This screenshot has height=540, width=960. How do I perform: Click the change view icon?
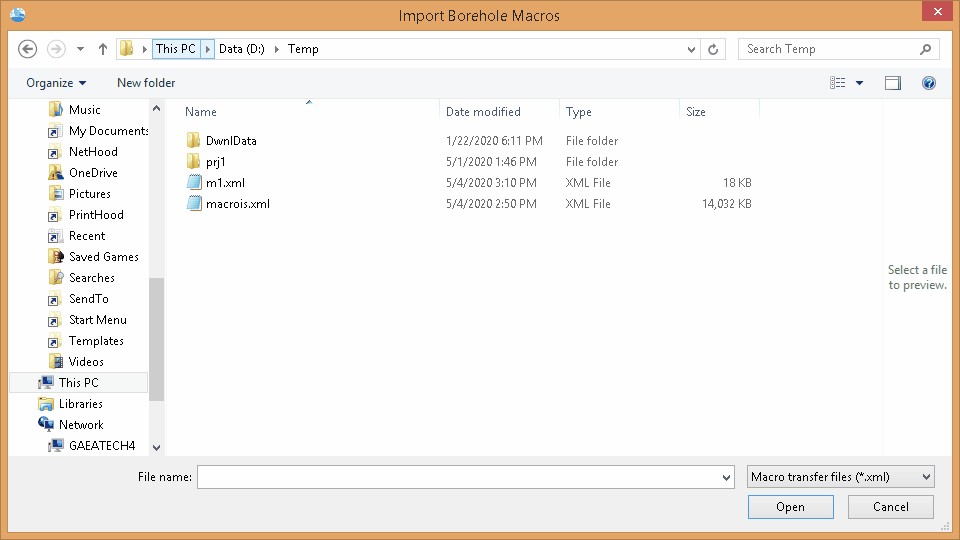(x=838, y=83)
